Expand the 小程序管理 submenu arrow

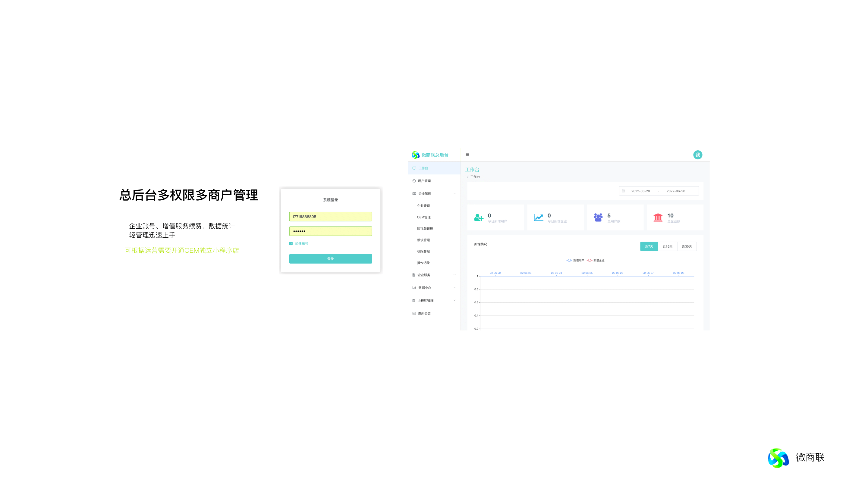[x=454, y=300]
